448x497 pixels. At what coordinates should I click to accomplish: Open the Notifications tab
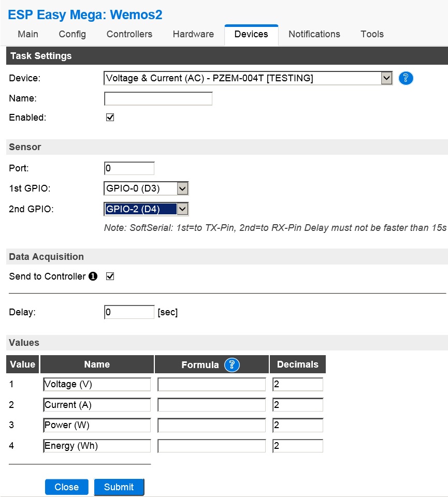pyautogui.click(x=314, y=34)
